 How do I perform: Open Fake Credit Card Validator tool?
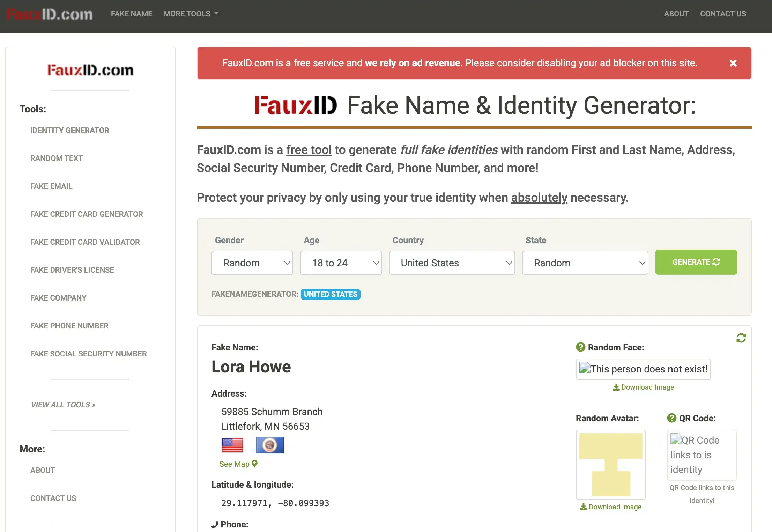pyautogui.click(x=85, y=242)
